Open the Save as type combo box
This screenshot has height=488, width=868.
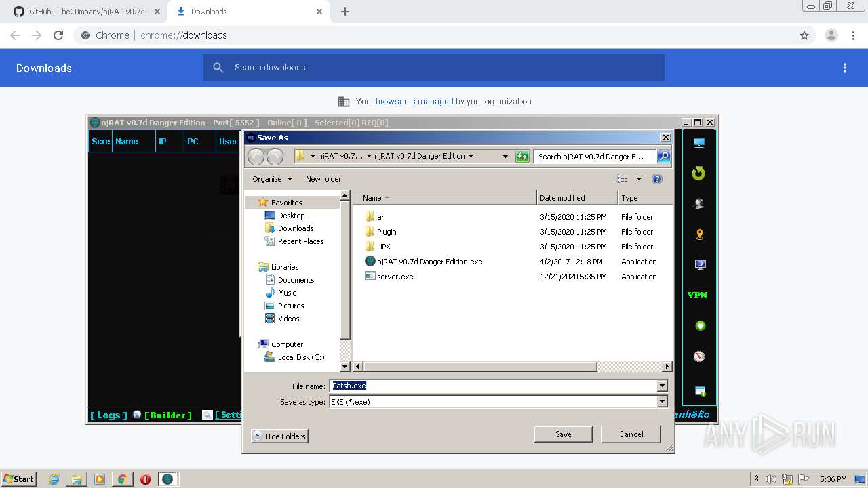coord(498,402)
